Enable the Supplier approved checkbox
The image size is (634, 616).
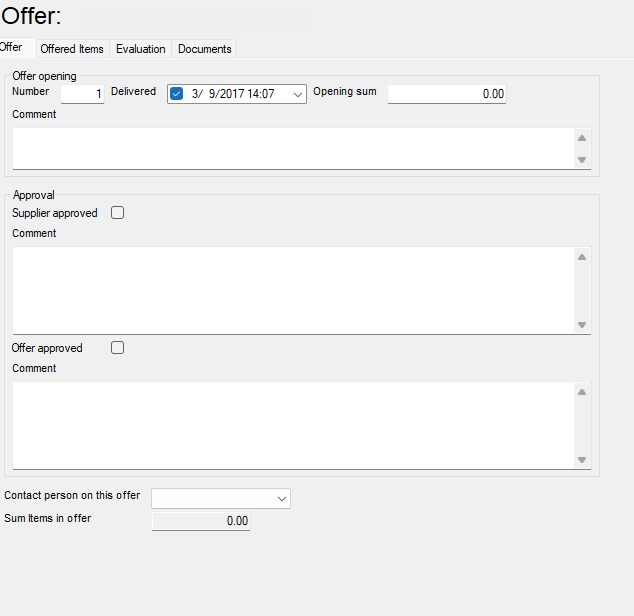118,213
